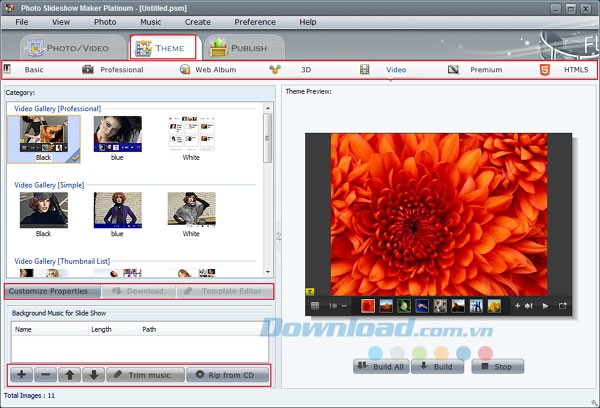The height and width of the screenshot is (408, 600).
Task: Move music track down with down arrow
Action: click(92, 375)
